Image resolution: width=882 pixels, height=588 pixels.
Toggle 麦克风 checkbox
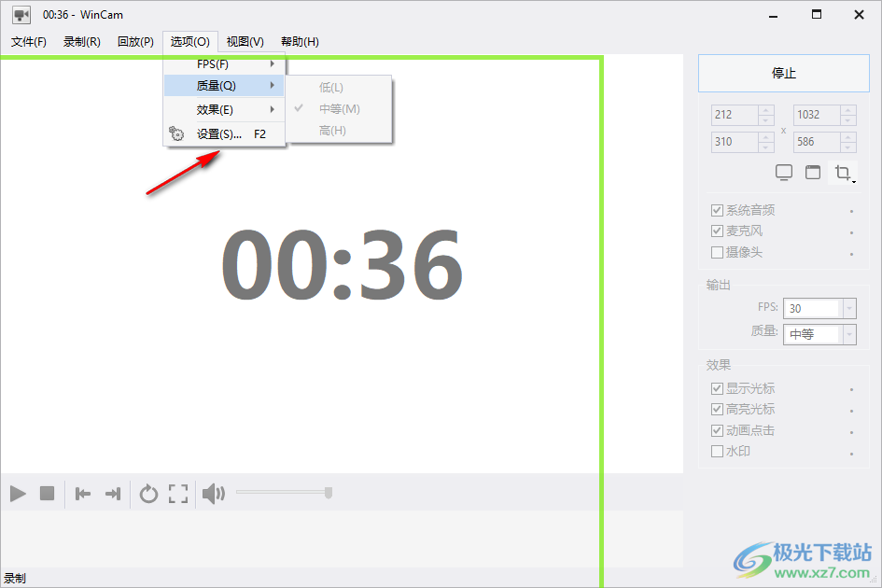tap(717, 231)
